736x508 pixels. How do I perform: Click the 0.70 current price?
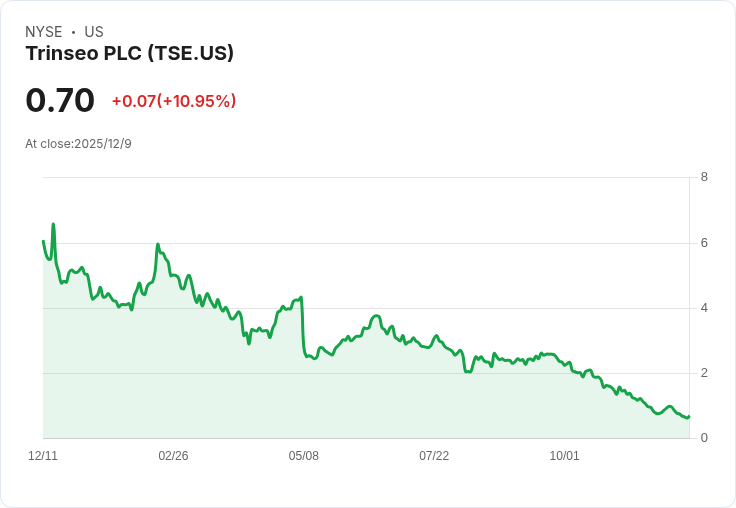pyautogui.click(x=60, y=100)
